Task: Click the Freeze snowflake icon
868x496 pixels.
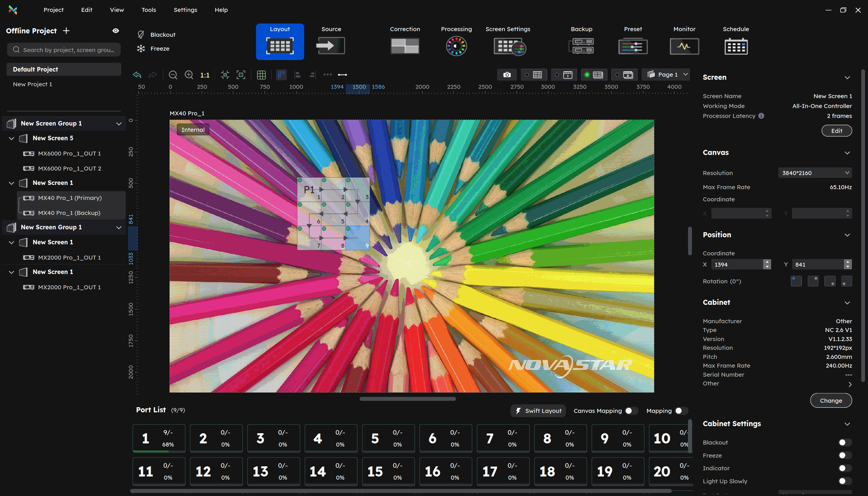Action: click(x=141, y=48)
